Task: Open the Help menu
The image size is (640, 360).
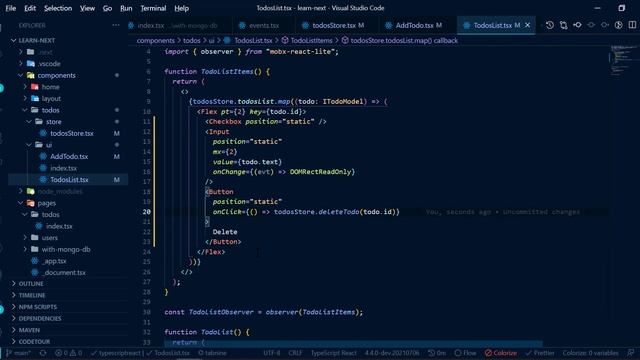Action: (x=182, y=8)
